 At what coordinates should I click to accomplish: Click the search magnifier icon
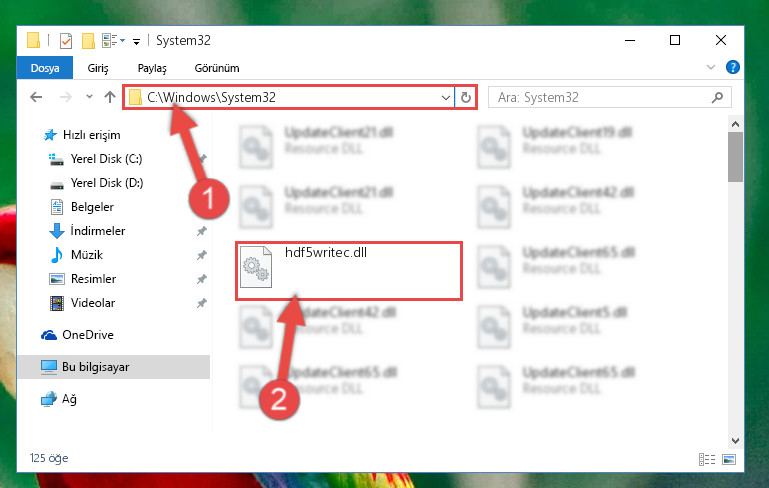tap(717, 97)
